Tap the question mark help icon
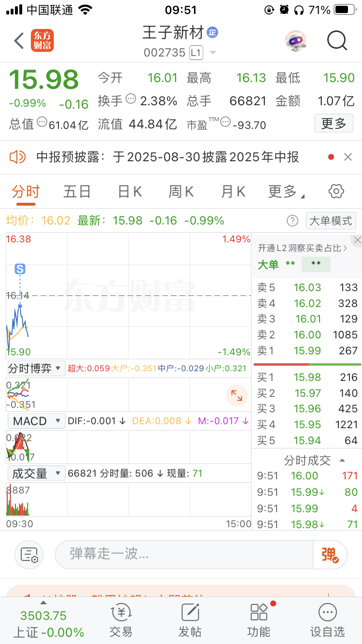Screen dimensions: 362x644 click(x=292, y=221)
